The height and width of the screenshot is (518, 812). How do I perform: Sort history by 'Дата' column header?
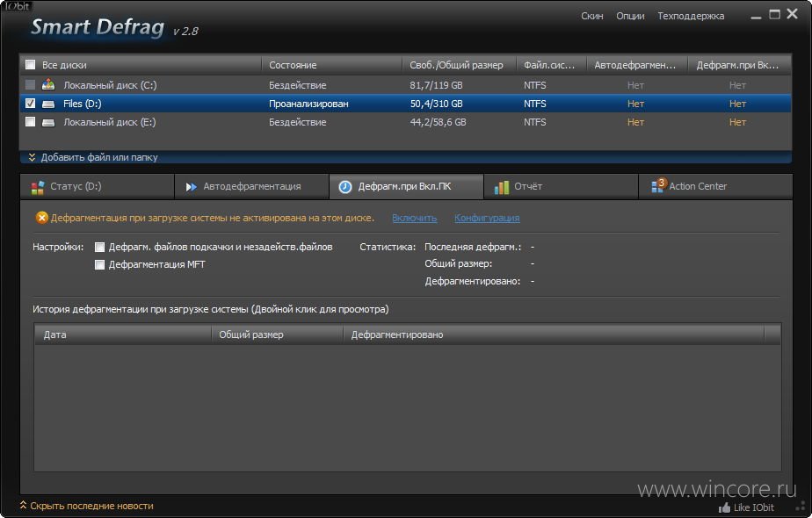pos(123,335)
